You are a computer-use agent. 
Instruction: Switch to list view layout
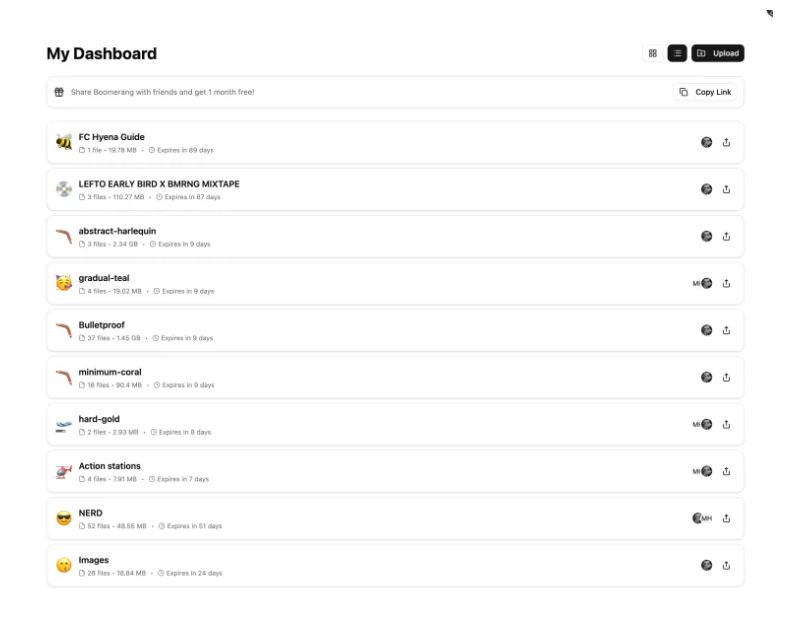pos(677,53)
